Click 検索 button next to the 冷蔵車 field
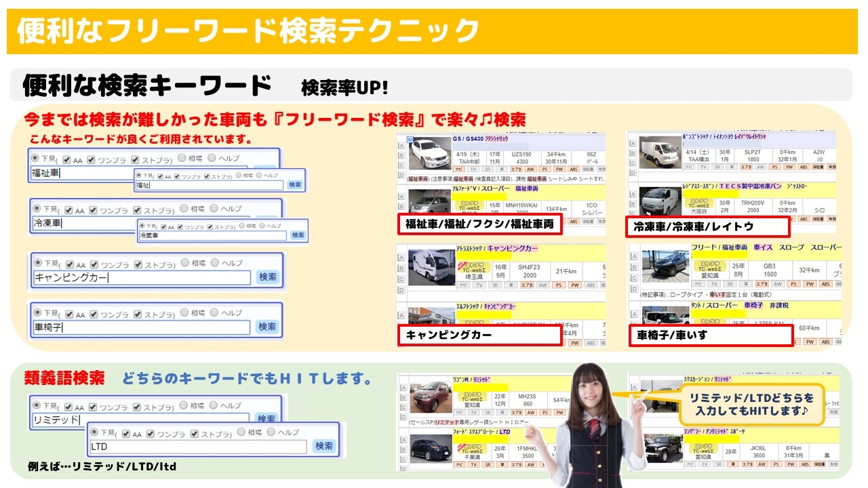868x488 pixels. tap(298, 235)
